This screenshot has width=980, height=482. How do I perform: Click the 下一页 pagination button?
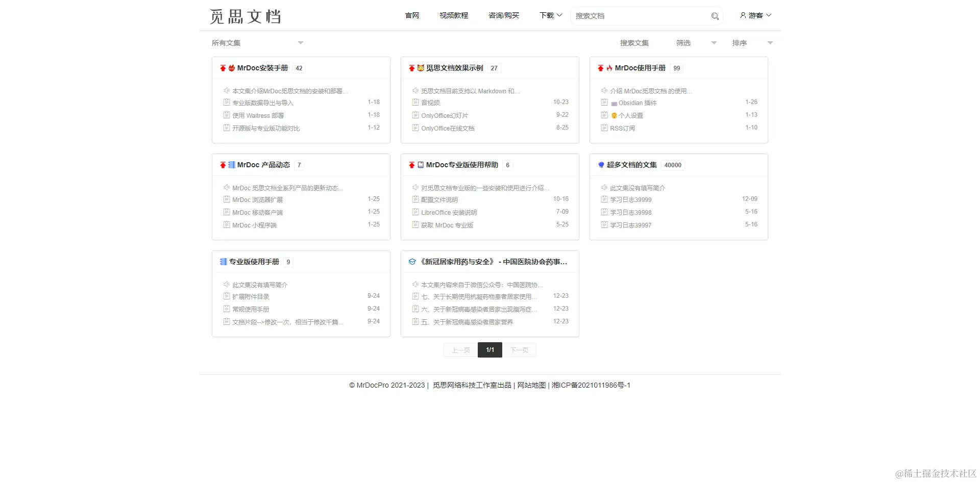tap(519, 350)
